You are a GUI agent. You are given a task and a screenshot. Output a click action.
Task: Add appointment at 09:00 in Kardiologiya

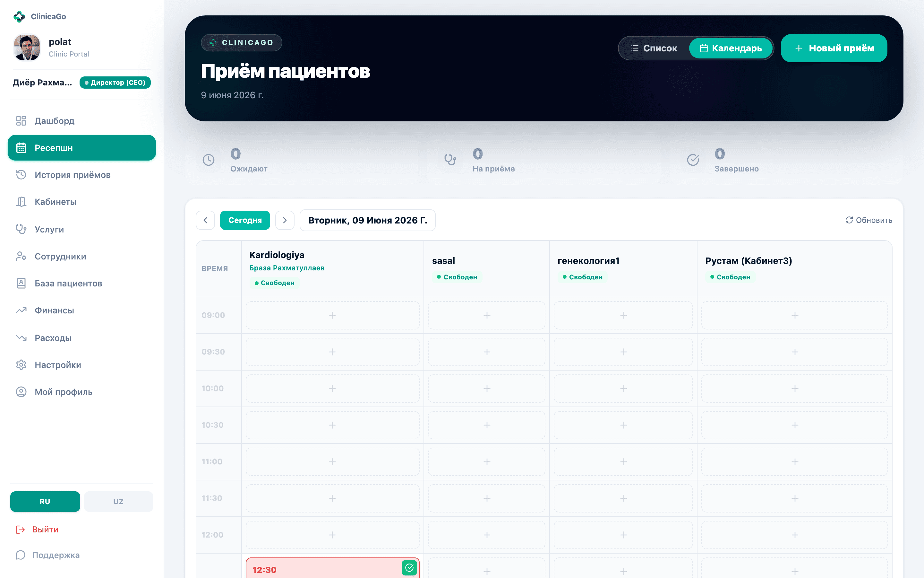tap(333, 315)
